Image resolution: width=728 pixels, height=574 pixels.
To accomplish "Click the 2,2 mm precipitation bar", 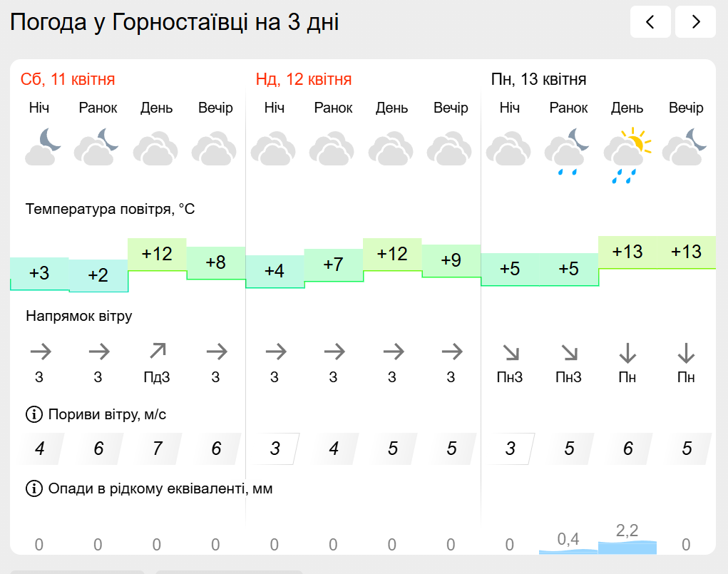I will click(x=627, y=547).
